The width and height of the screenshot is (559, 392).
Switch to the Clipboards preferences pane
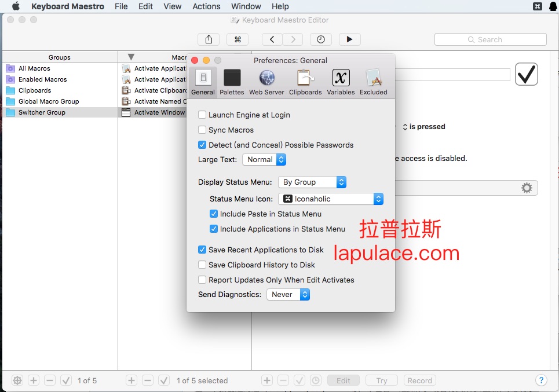point(305,82)
